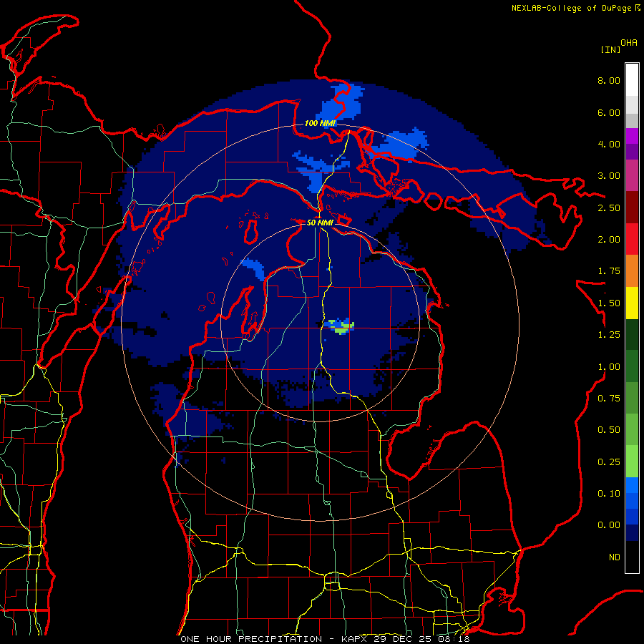Click the 2.00 legend value

point(609,240)
